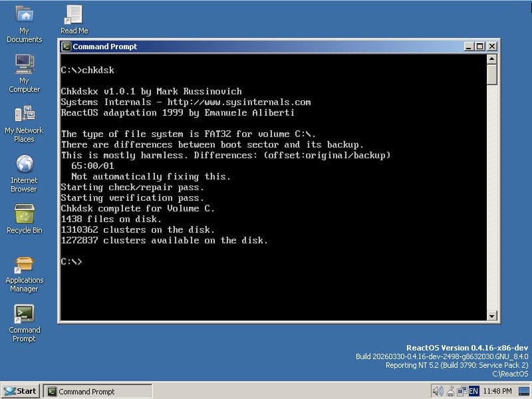Click the Command Prompt title bar text
Image resolution: width=532 pixels, height=399 pixels.
[x=105, y=47]
